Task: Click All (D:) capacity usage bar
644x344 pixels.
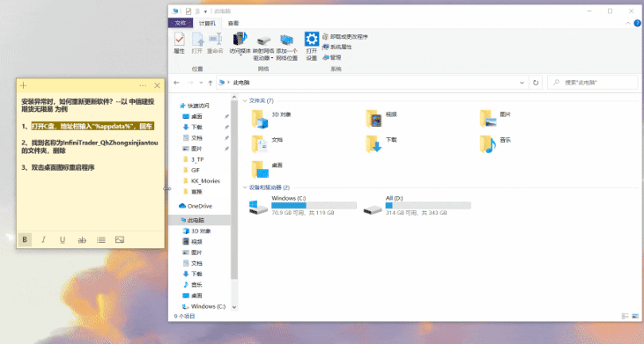Action: coord(428,205)
